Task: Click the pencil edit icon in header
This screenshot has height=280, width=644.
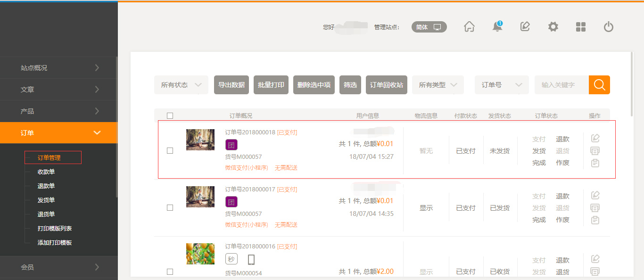Action: (x=525, y=27)
